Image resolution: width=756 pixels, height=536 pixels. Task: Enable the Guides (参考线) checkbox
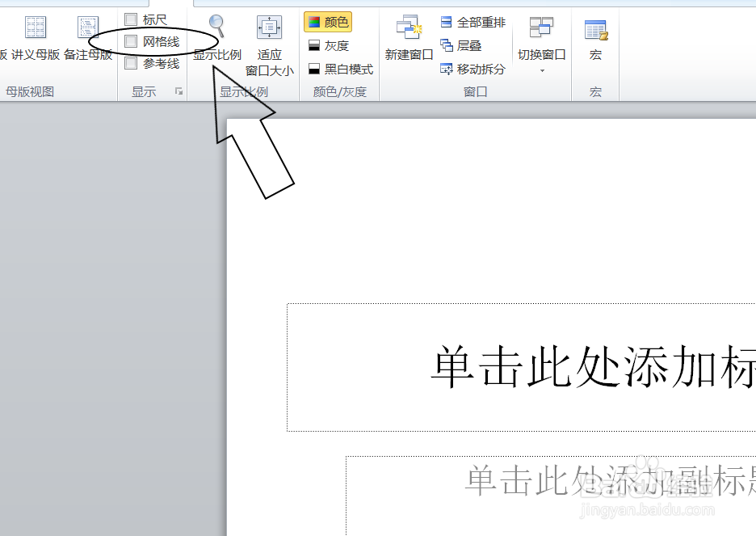(x=131, y=63)
